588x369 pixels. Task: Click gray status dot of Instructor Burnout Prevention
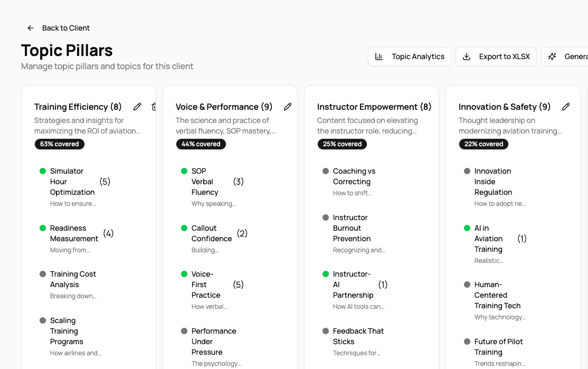coord(326,217)
